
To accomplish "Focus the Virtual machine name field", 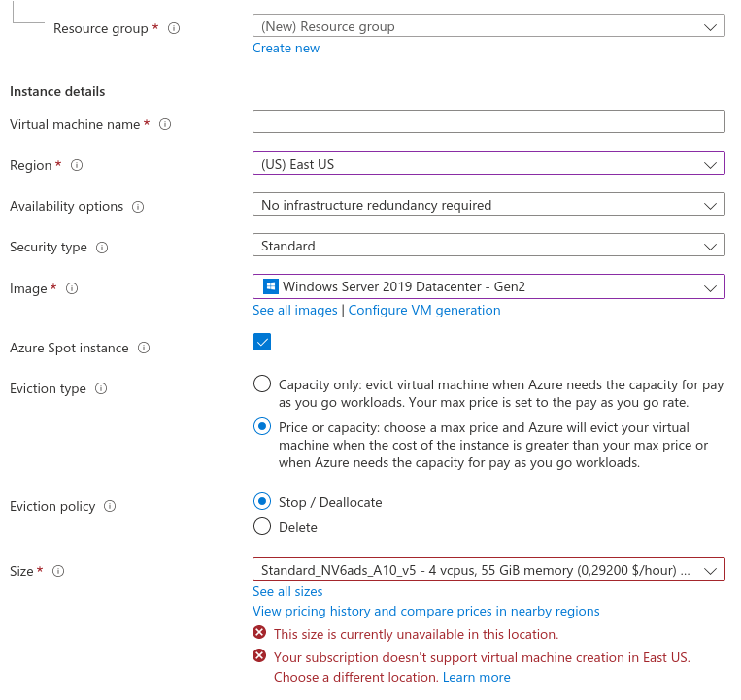I will [x=488, y=121].
